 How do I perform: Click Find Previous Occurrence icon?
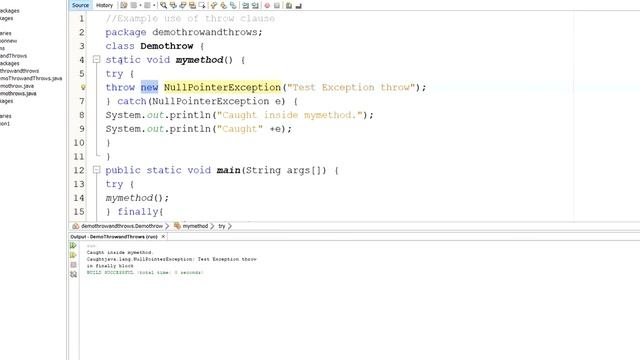173,5
